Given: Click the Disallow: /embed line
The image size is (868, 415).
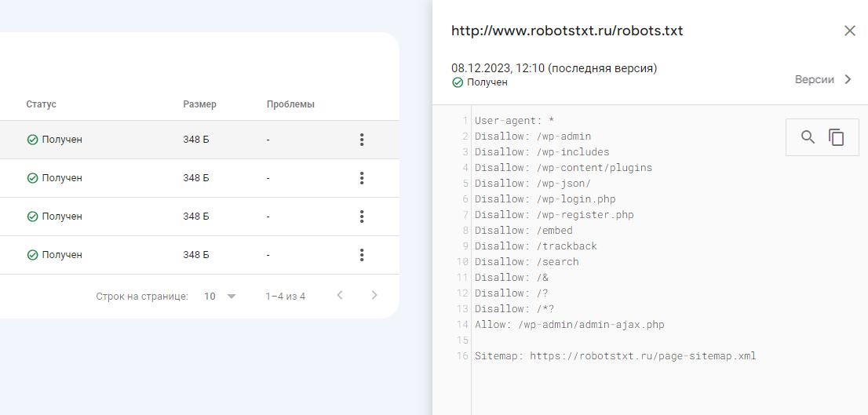Looking at the screenshot, I should 523,230.
